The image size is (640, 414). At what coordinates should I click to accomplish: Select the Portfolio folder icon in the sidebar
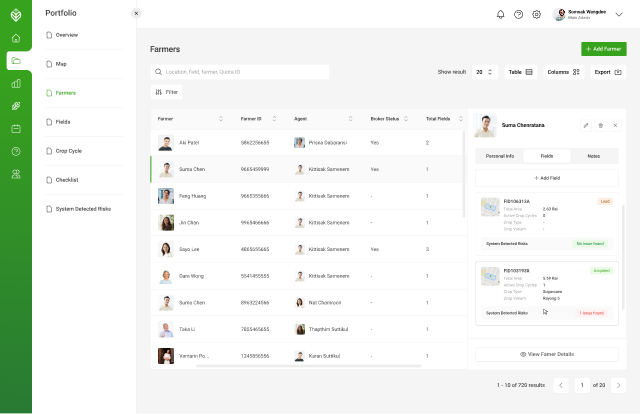16,61
